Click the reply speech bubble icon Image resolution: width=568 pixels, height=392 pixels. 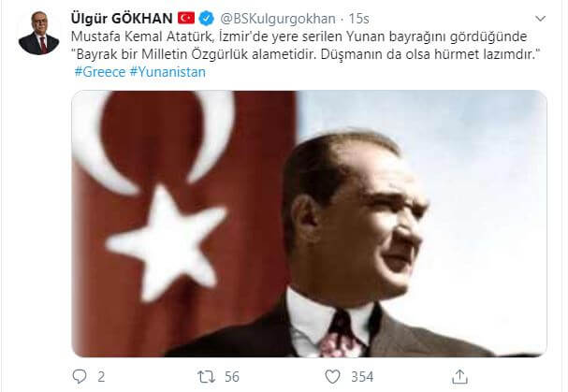pyautogui.click(x=80, y=376)
